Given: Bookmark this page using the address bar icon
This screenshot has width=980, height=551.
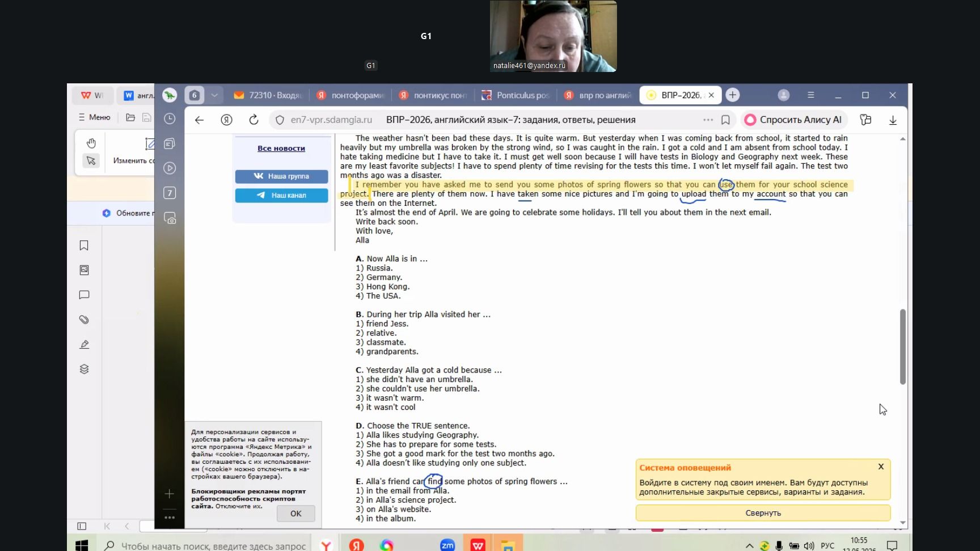Looking at the screenshot, I should click(x=725, y=120).
